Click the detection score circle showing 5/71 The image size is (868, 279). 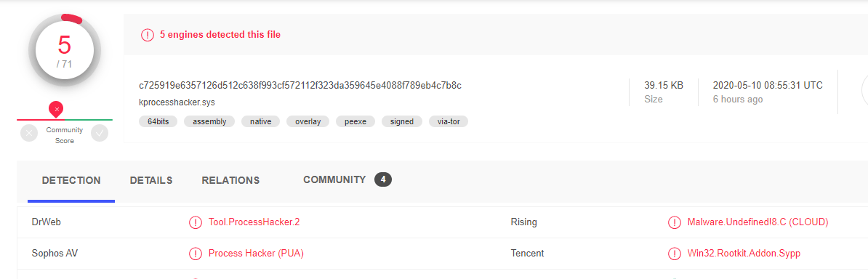tap(65, 50)
